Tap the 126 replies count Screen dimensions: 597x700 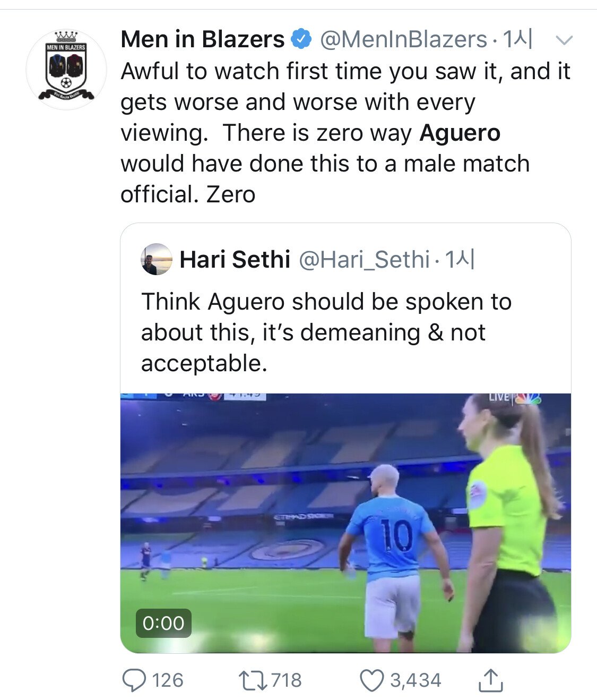[x=167, y=680]
